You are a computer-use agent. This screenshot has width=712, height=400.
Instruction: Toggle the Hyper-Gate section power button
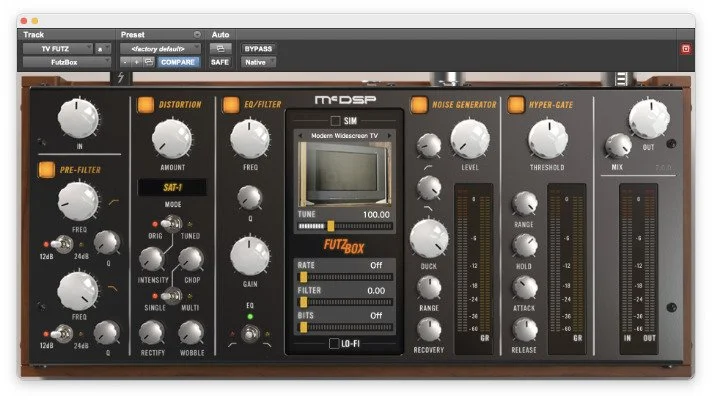click(516, 104)
